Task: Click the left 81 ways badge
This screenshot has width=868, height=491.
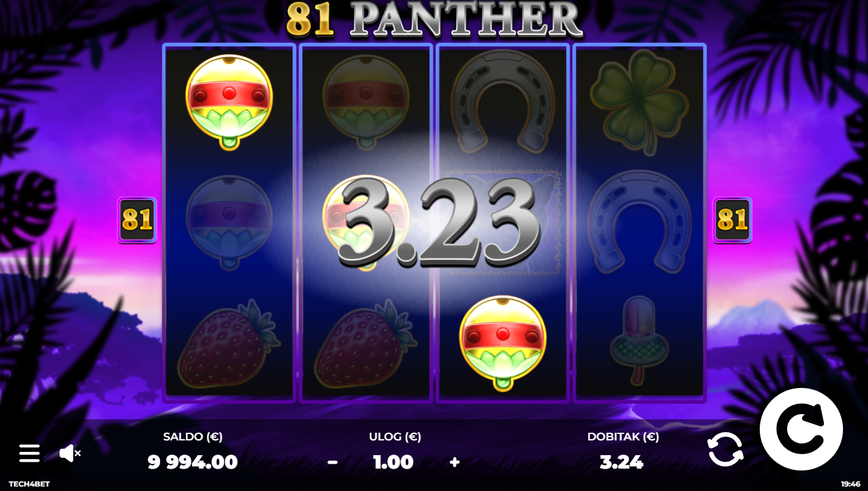Action: (x=137, y=220)
